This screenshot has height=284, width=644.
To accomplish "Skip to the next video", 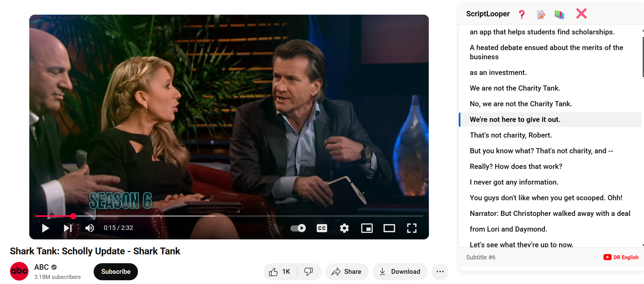I will tap(68, 228).
